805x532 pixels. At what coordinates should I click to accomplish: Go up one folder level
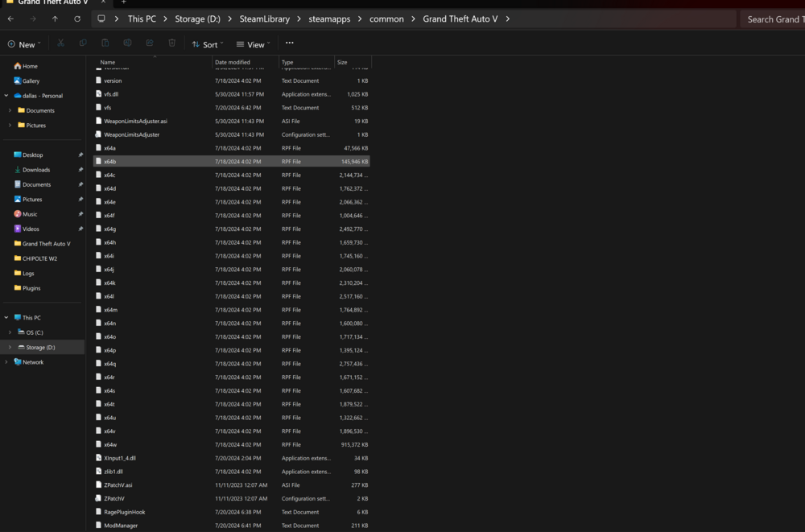coord(55,19)
